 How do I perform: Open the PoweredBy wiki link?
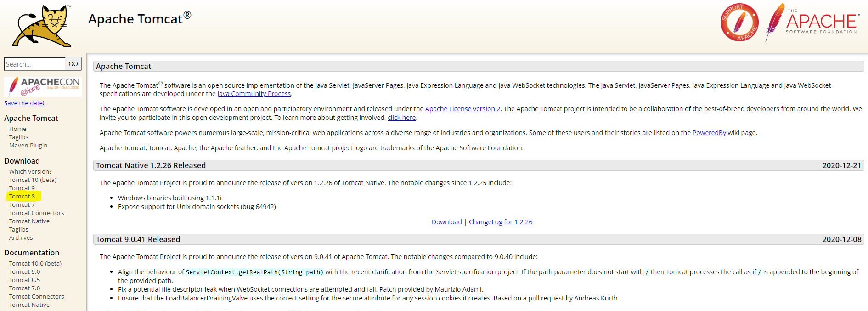pyautogui.click(x=709, y=133)
